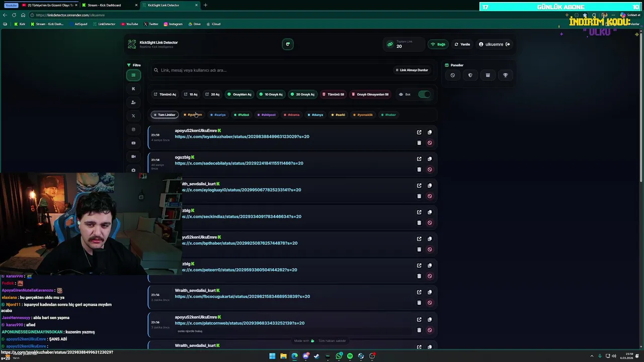This screenshot has width=644, height=362.
Task: Open a new browser tab
Action: click(x=205, y=5)
